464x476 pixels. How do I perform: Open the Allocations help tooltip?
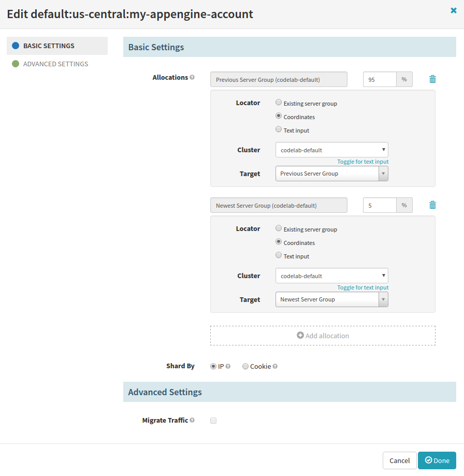[192, 77]
